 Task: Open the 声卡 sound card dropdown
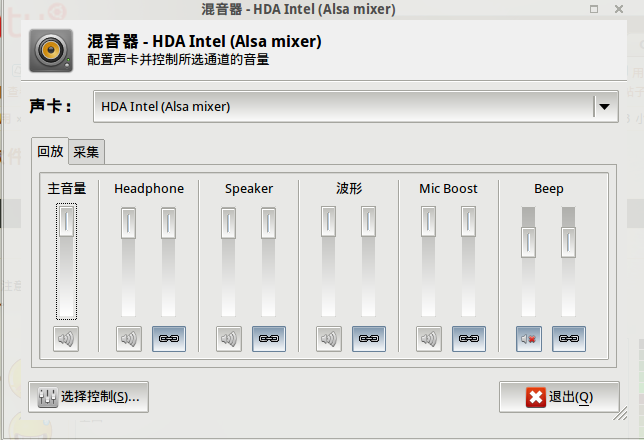356,107
